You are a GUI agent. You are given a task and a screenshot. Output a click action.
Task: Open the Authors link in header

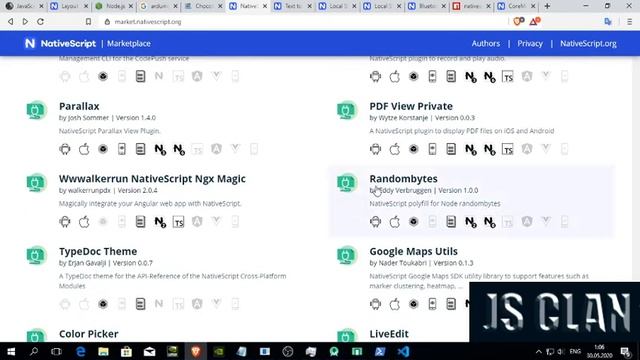tap(486, 43)
